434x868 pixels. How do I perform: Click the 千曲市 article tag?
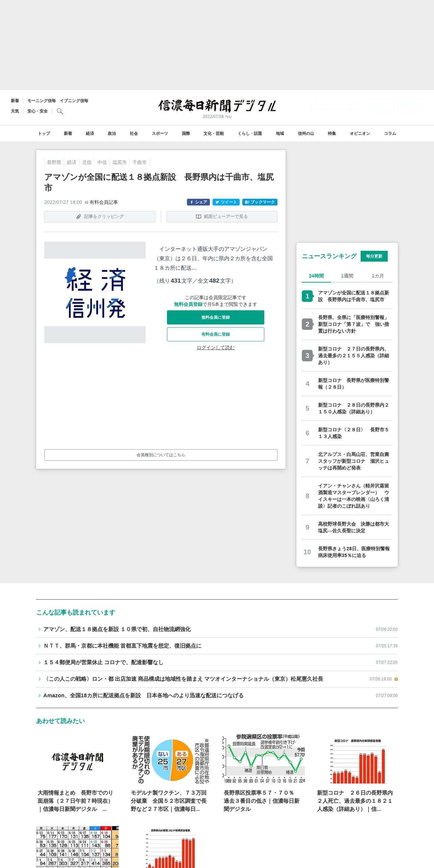pos(140,162)
